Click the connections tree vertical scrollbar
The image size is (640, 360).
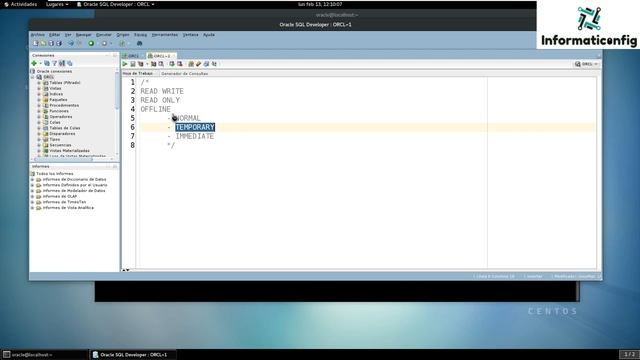117,91
